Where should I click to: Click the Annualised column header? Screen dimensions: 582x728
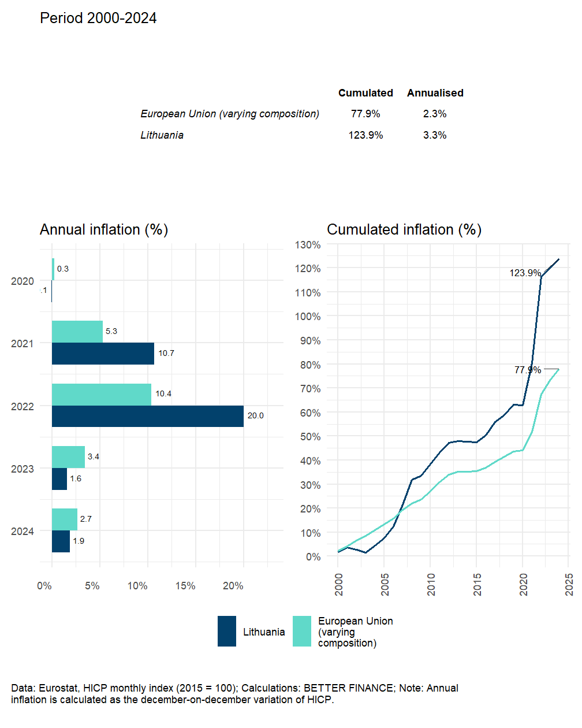point(435,93)
